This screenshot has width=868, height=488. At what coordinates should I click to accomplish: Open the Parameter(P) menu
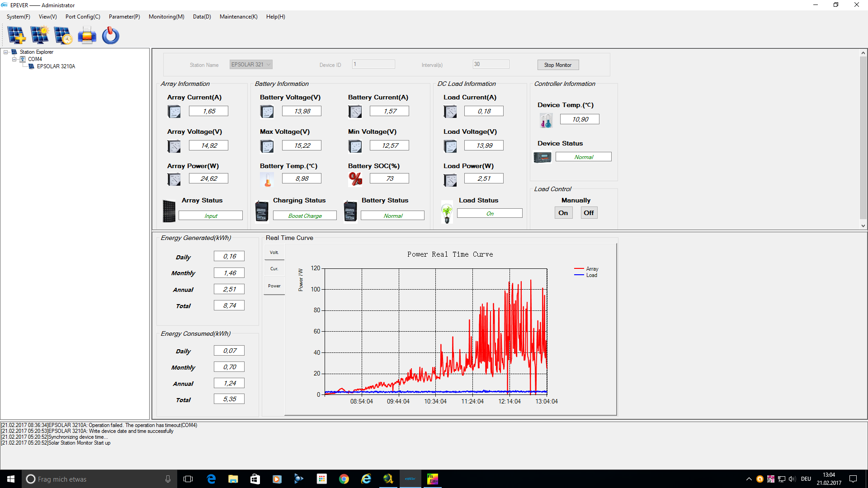coord(124,17)
